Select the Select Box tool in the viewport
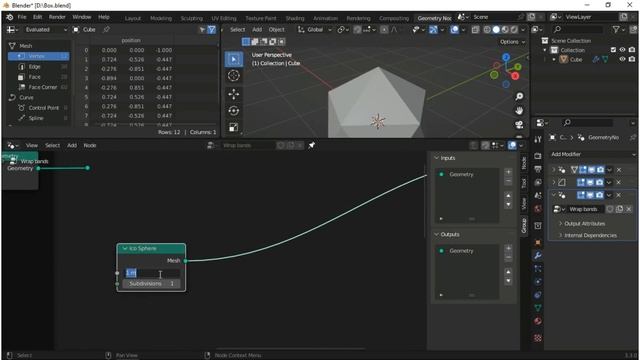640x360 pixels. coord(233,59)
